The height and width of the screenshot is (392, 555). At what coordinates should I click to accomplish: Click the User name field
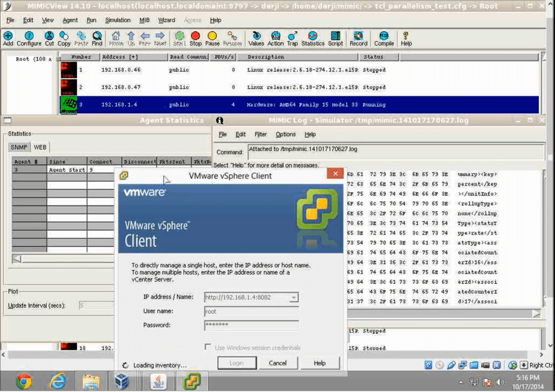pyautogui.click(x=251, y=312)
